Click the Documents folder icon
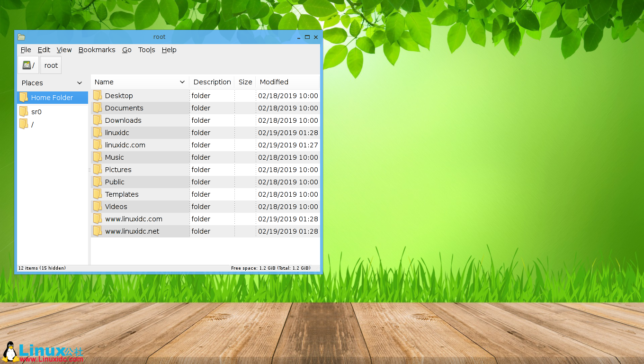This screenshot has width=644, height=364. (x=98, y=108)
